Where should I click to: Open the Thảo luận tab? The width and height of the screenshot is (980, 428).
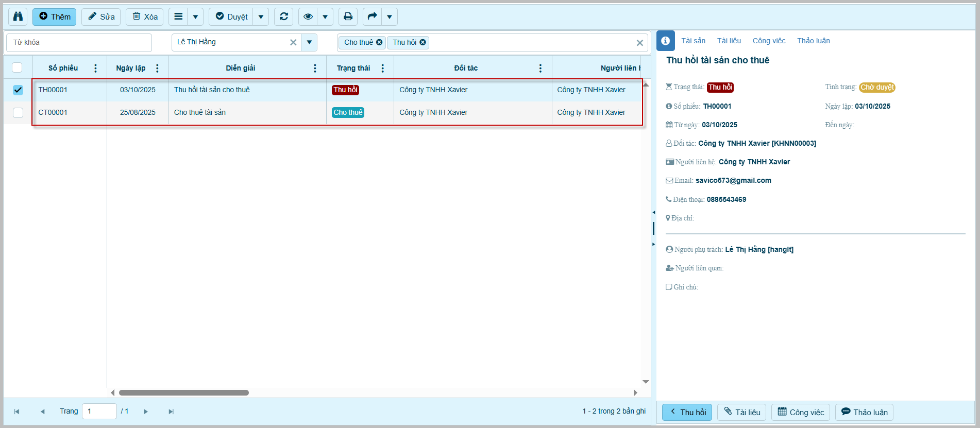tap(813, 41)
